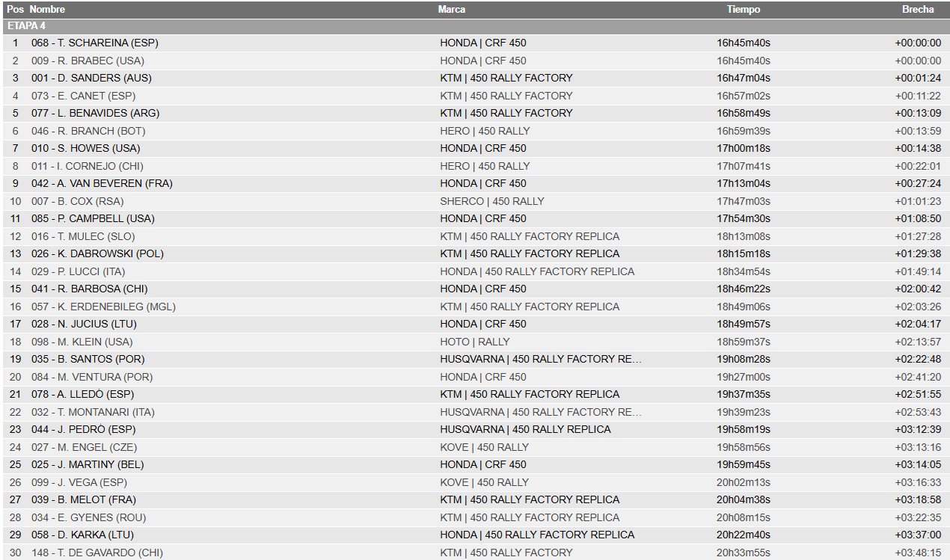Click gap value +00:01:24
Viewport: 950px width, 560px height.
pos(918,78)
